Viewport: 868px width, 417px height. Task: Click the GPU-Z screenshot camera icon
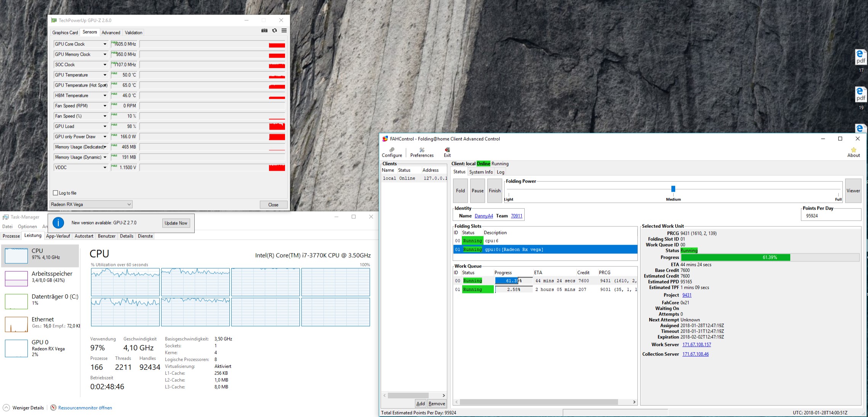(x=264, y=30)
